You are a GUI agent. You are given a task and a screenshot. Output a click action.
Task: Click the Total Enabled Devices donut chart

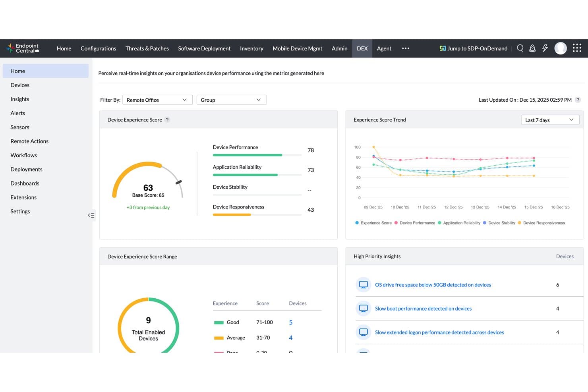(x=148, y=326)
